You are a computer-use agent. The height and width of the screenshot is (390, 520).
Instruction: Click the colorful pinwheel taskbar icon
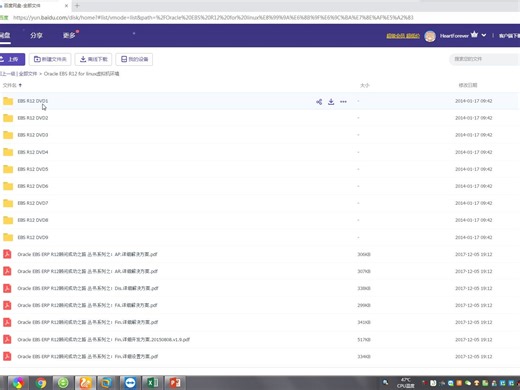coord(18,383)
